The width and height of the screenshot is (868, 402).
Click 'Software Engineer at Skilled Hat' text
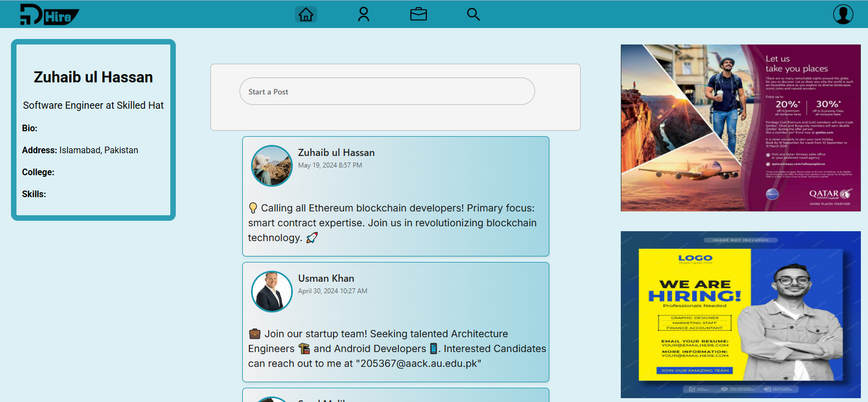click(x=93, y=105)
